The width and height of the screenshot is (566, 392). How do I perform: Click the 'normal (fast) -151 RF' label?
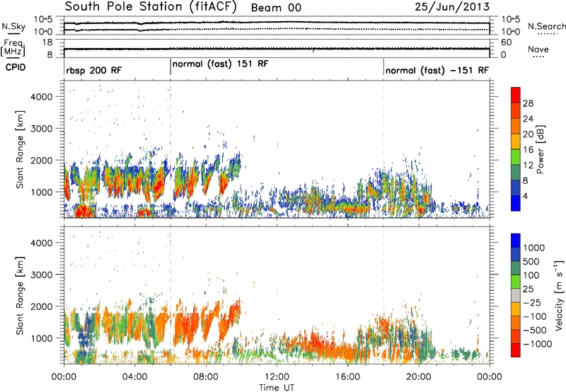437,70
